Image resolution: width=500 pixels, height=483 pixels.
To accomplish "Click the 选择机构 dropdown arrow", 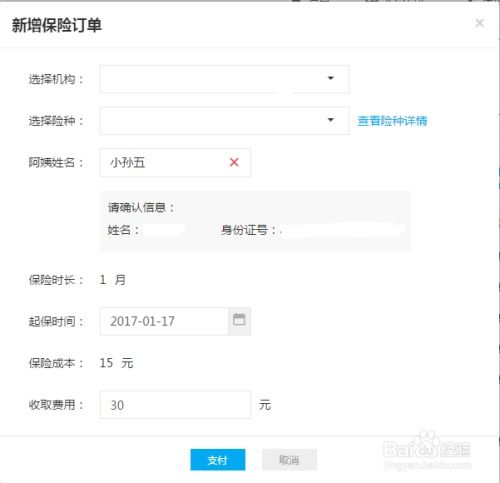I will click(x=331, y=78).
